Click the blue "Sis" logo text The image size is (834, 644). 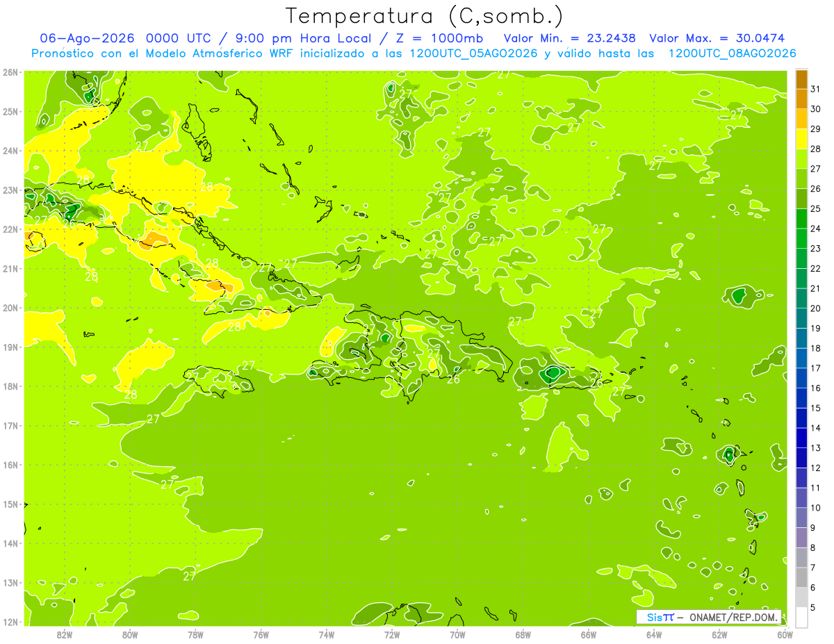click(x=654, y=617)
